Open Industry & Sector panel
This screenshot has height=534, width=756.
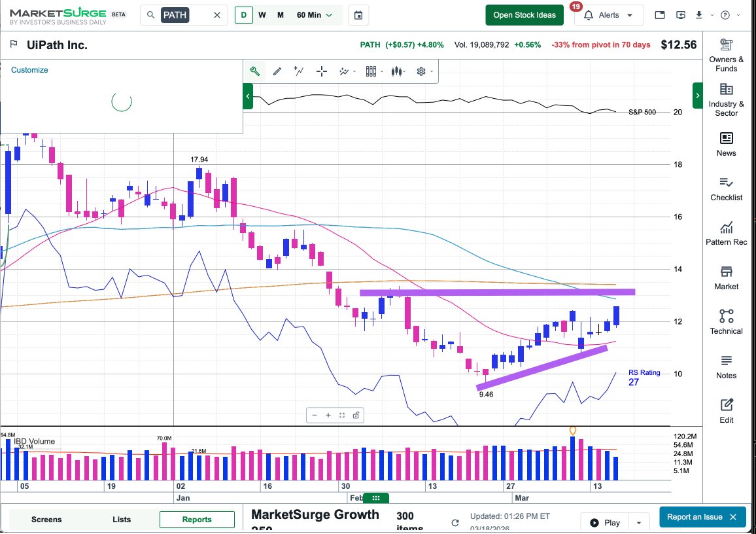pos(726,100)
